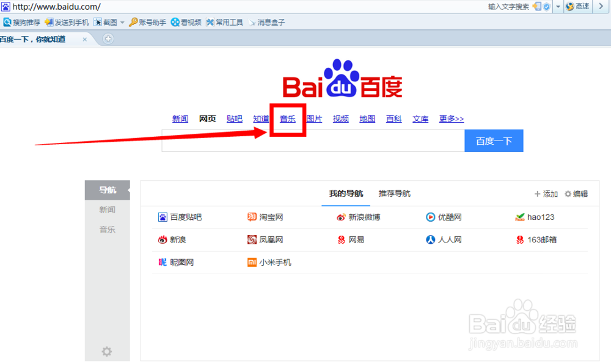The height and width of the screenshot is (364, 611).
Task: Open the 新闻 link above search box
Action: tap(180, 118)
